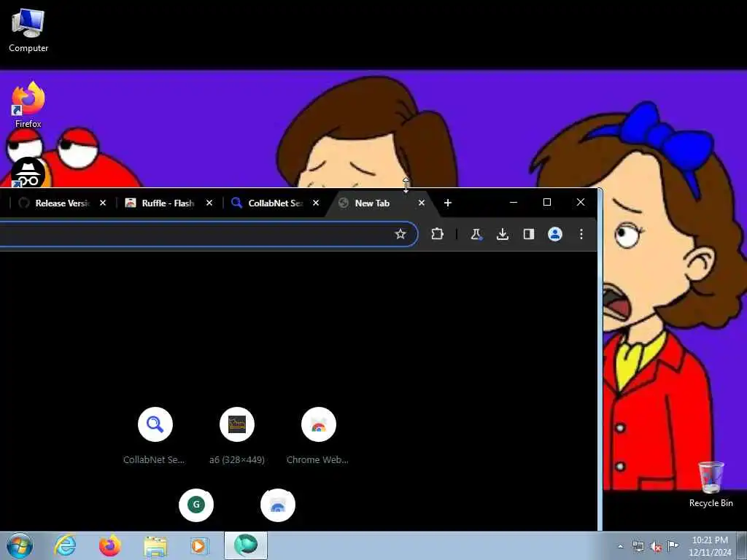Screen dimensions: 747x560
Task: Open the network tray icon
Action: [x=638, y=547]
